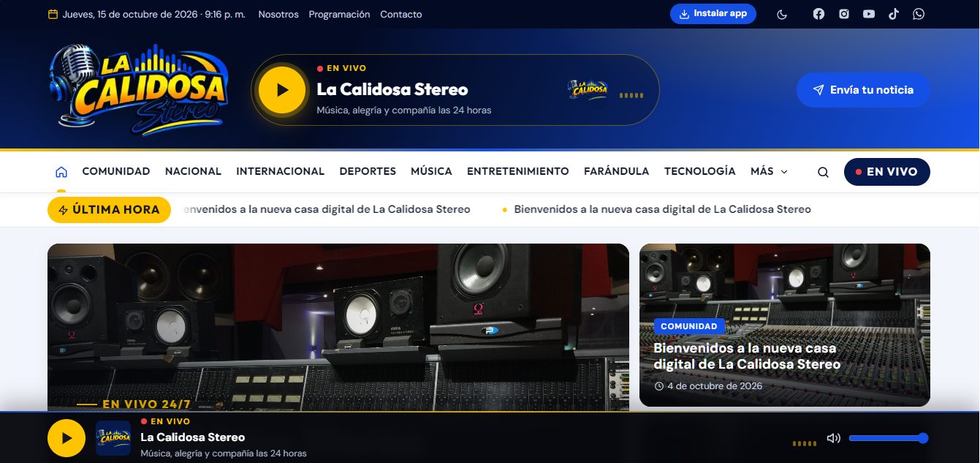The width and height of the screenshot is (980, 463).
Task: Open the WhatsApp social icon
Action: [919, 14]
